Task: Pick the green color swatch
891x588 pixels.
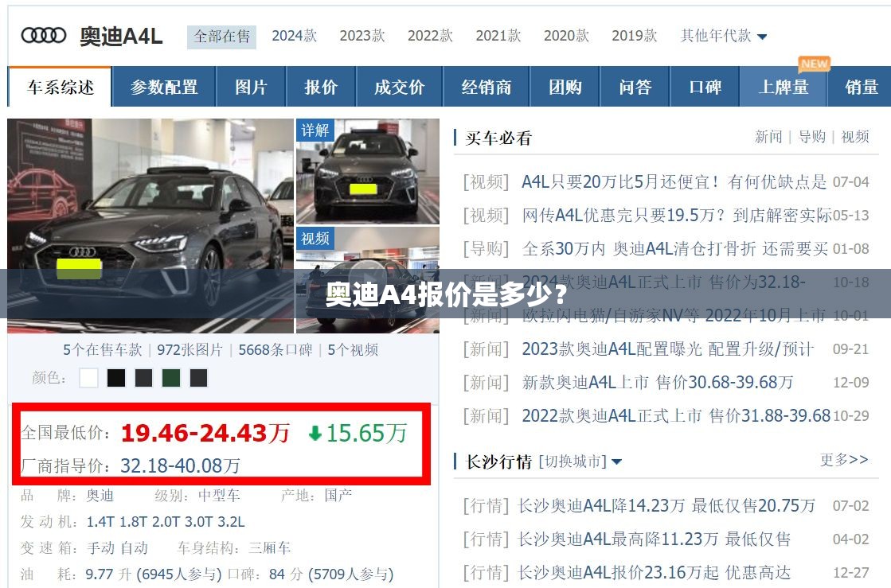Action: 171,378
